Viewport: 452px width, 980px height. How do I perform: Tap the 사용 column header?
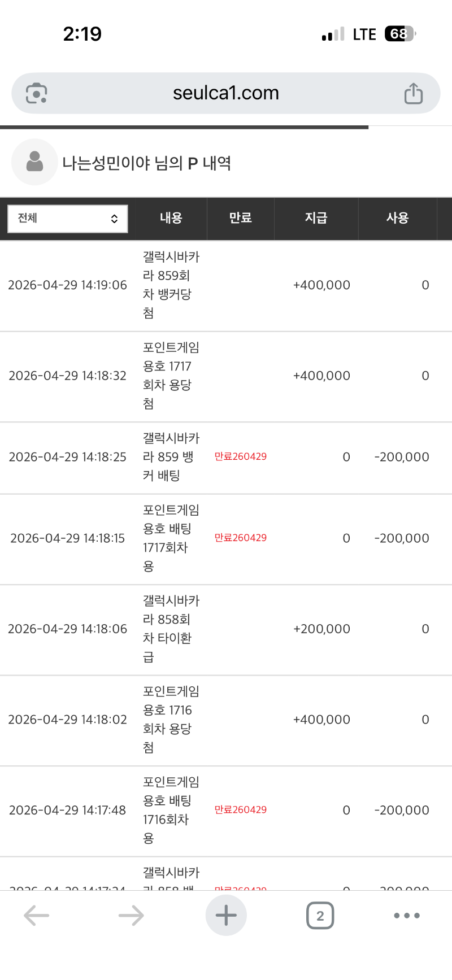(397, 218)
